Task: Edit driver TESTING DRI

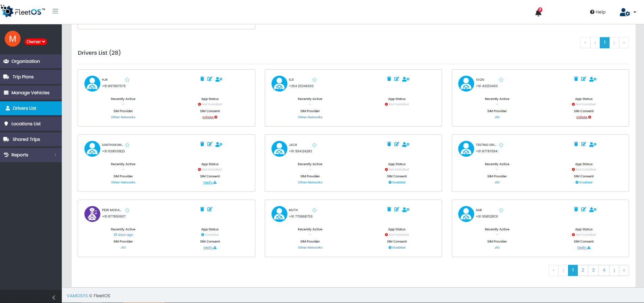Action: pos(584,144)
